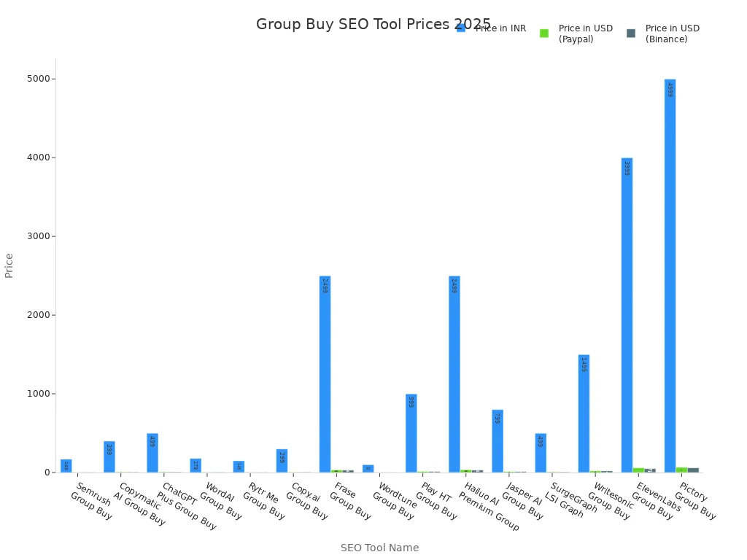Click the gray Binance bar for ElevenLabs Group Buy
The width and height of the screenshot is (747, 560).
(x=650, y=470)
